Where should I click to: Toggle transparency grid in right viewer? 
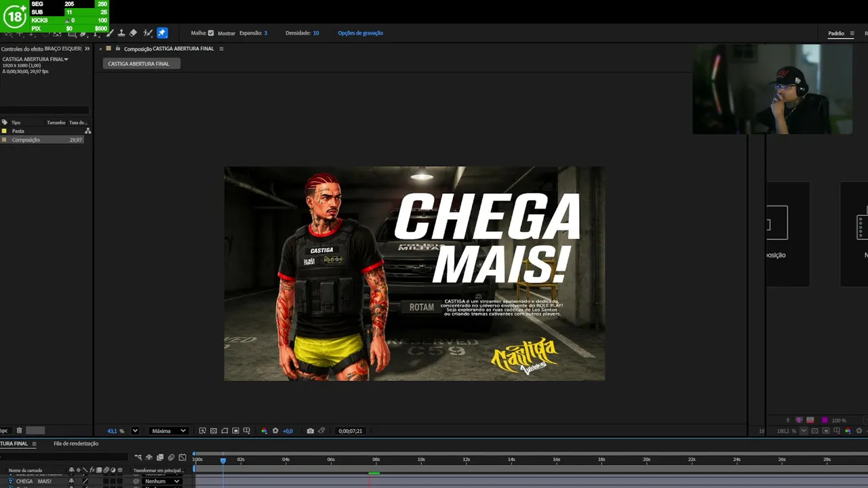pyautogui.click(x=814, y=431)
